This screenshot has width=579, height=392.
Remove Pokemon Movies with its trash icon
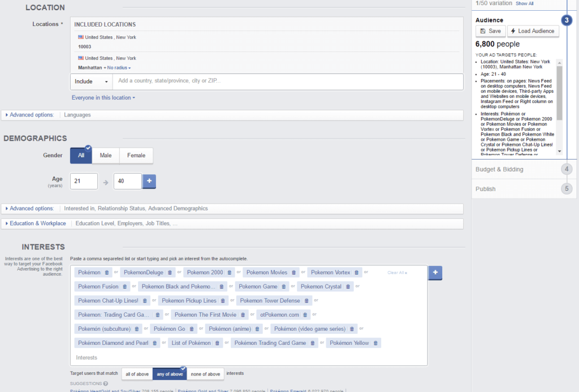click(293, 273)
